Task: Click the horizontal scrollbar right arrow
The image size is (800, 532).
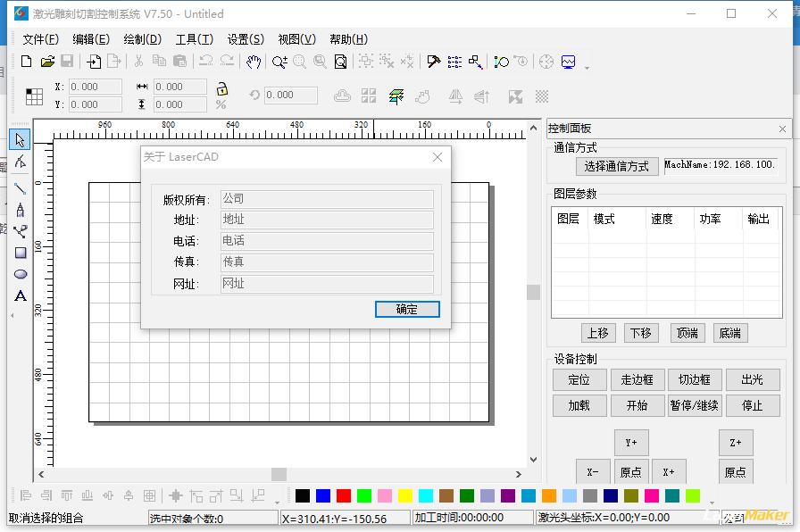Action: (x=519, y=474)
